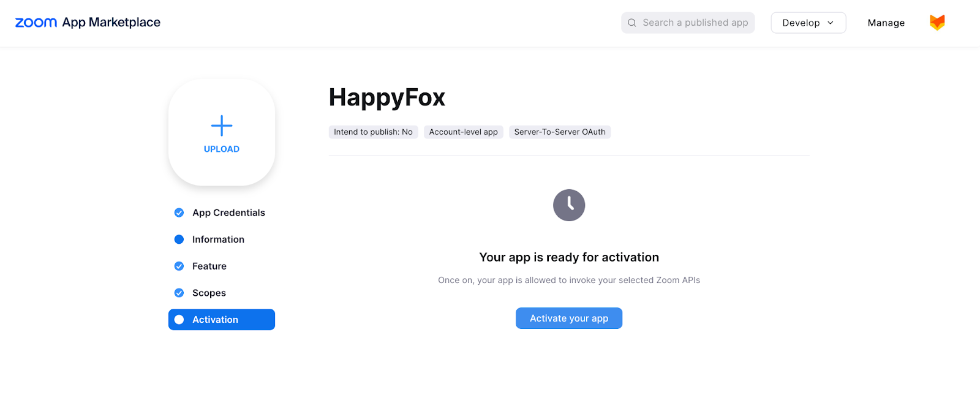
Task: Click the UPLOAD label
Action: coord(222,149)
